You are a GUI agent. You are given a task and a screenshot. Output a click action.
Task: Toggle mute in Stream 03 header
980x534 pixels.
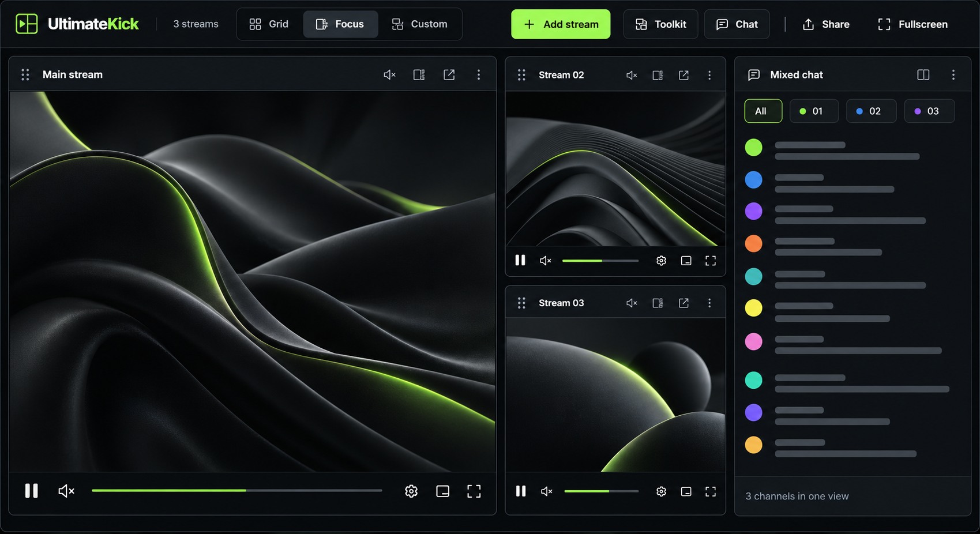[632, 303]
